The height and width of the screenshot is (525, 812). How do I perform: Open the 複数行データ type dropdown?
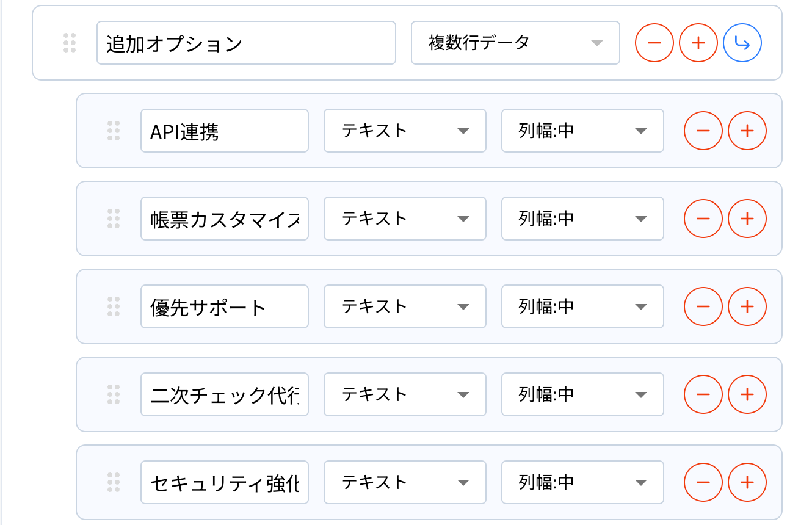pos(515,43)
